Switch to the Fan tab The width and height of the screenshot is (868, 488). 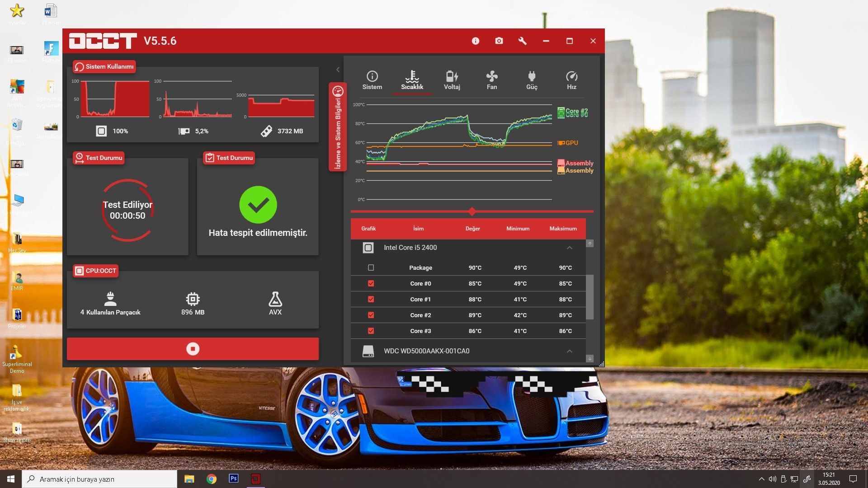[491, 80]
